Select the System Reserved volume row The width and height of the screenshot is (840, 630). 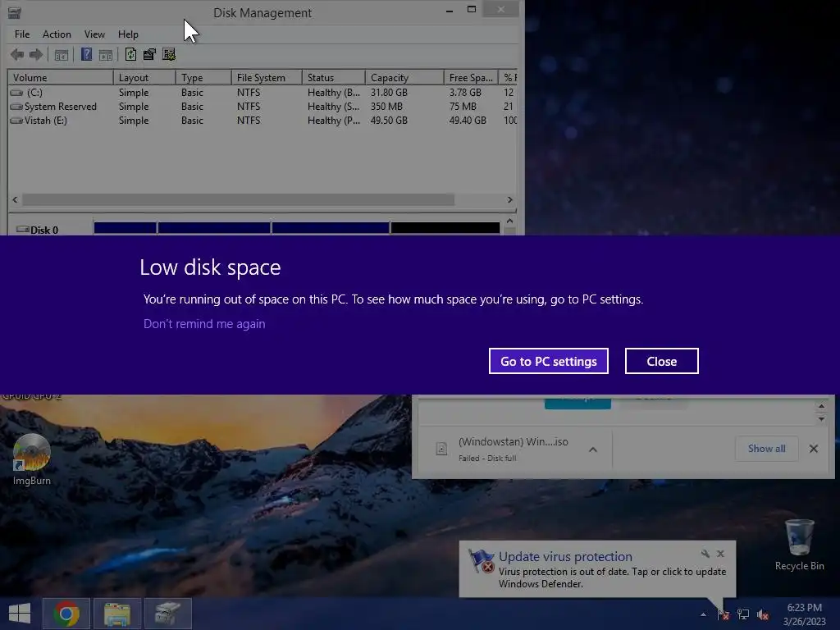coord(262,106)
